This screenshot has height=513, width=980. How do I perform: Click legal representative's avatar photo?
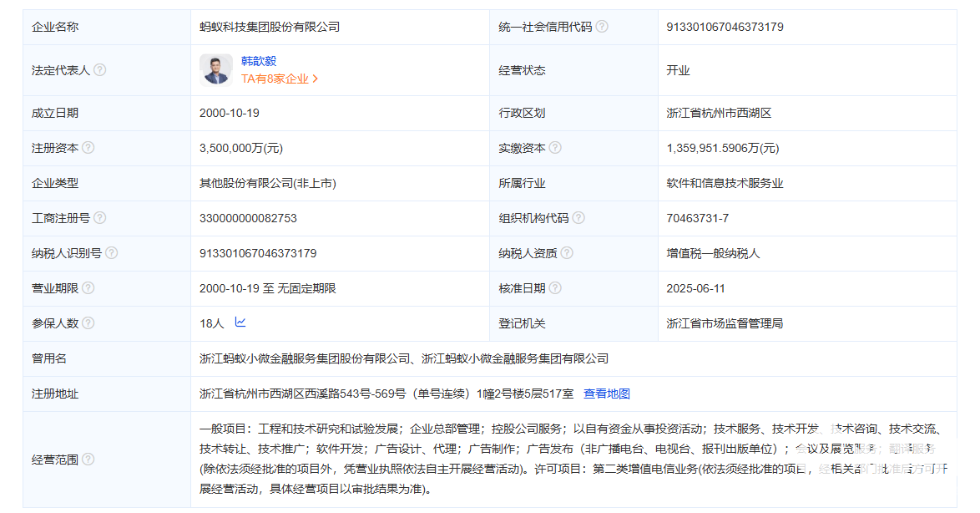click(216, 70)
